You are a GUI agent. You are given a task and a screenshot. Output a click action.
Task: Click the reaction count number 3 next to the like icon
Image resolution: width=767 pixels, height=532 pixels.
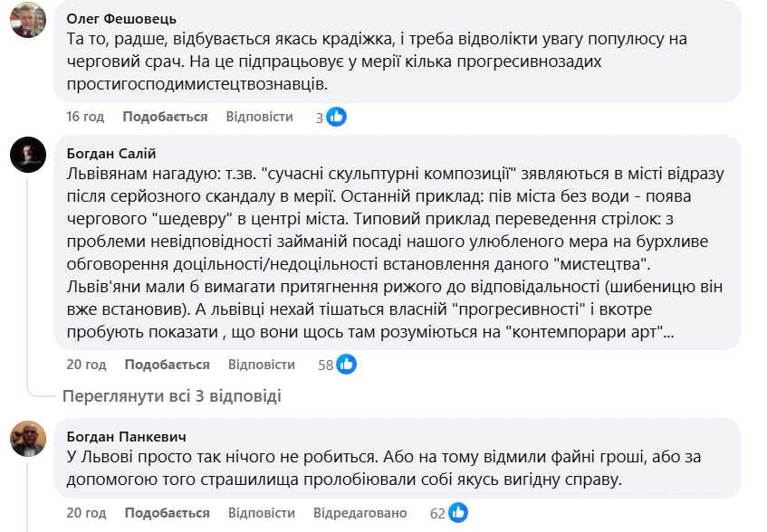(321, 118)
